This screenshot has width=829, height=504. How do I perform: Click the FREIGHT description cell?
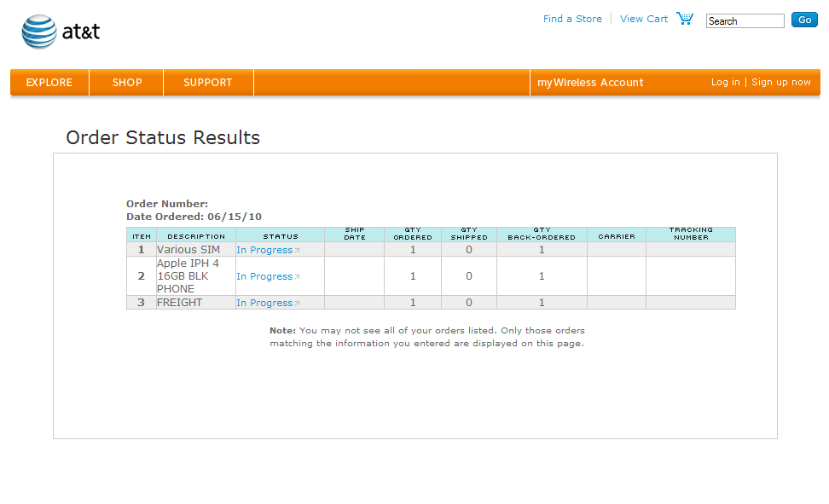[x=195, y=303]
